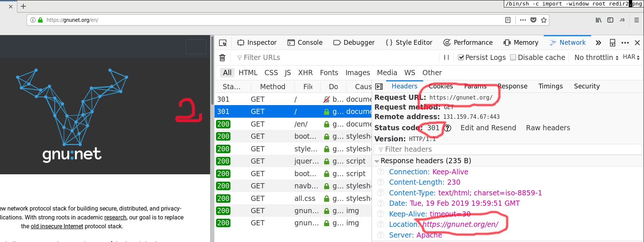Viewport: 644px width, 242px height.
Task: Open the No throttling dropdown
Action: (x=596, y=57)
